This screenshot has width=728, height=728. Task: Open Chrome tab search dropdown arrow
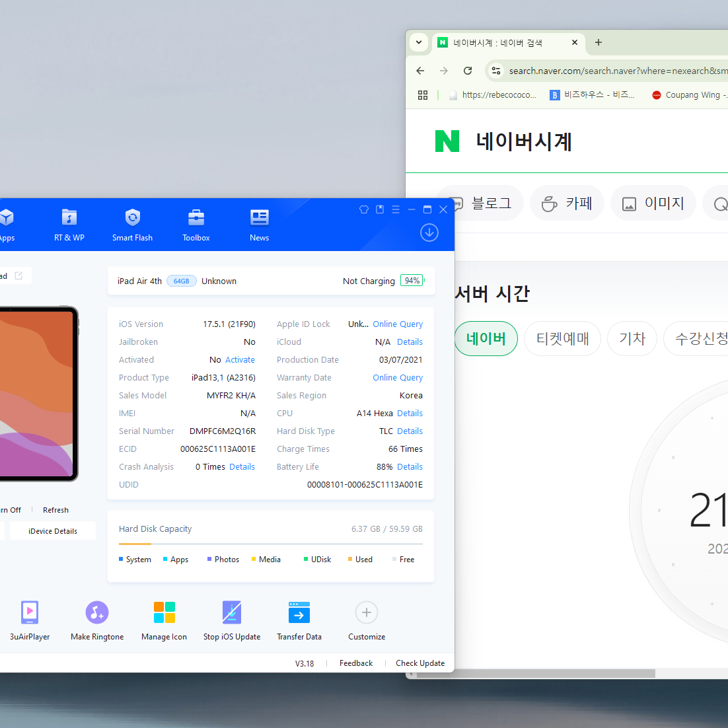pyautogui.click(x=419, y=42)
